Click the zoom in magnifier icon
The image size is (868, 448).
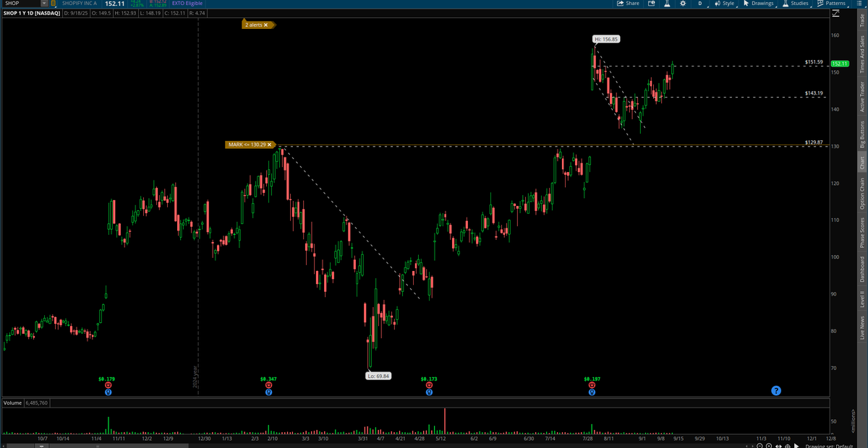pos(769,445)
